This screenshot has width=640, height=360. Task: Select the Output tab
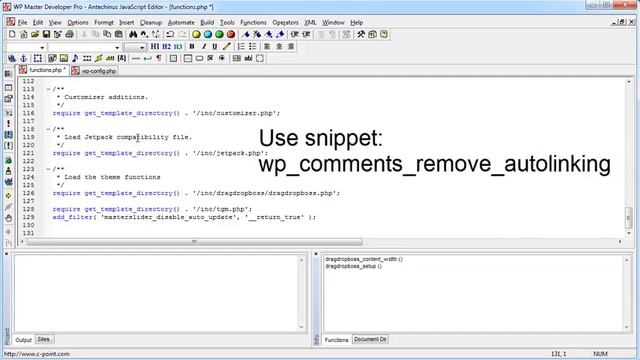pos(23,340)
